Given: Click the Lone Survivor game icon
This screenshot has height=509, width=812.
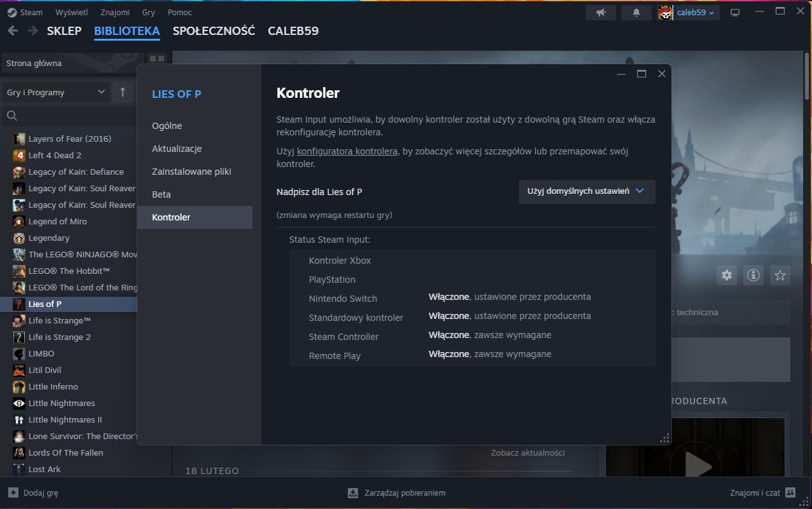Looking at the screenshot, I should 19,436.
